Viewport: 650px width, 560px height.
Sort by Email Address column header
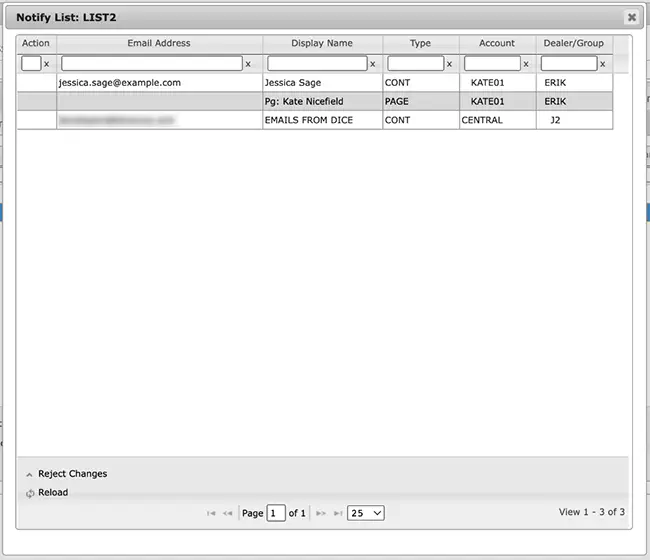[x=159, y=44]
